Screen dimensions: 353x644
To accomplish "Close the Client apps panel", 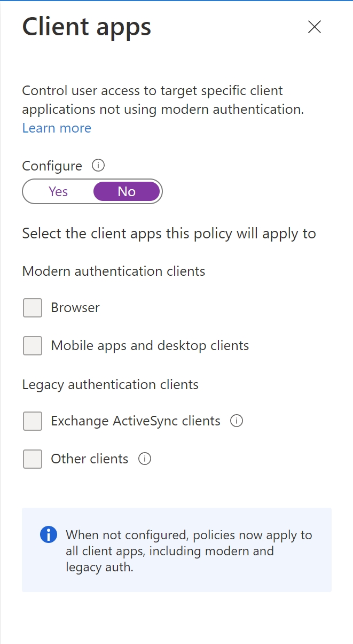I will coord(315,27).
